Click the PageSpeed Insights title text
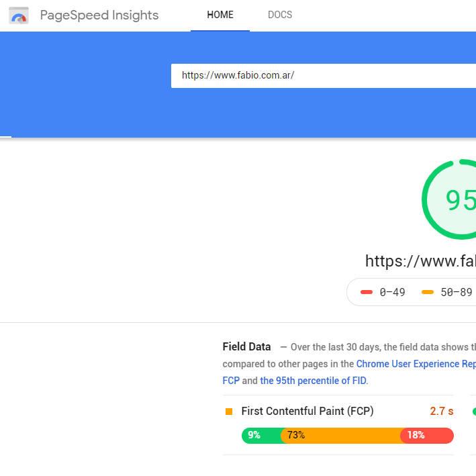476x476 pixels. [99, 15]
